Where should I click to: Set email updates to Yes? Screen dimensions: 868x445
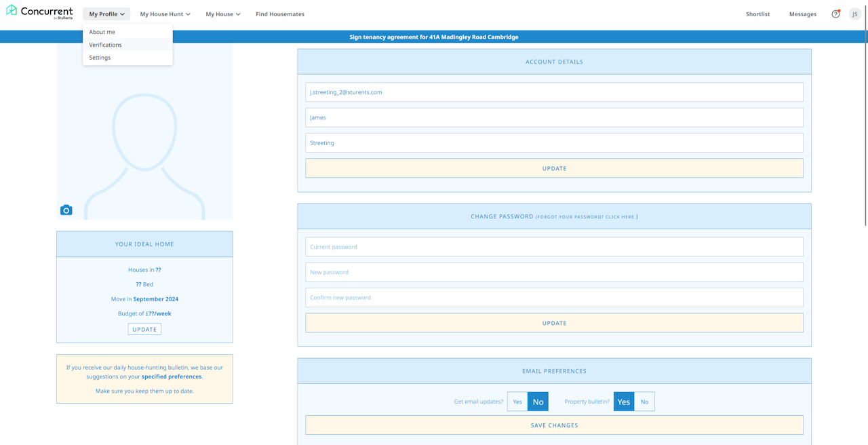(x=517, y=402)
